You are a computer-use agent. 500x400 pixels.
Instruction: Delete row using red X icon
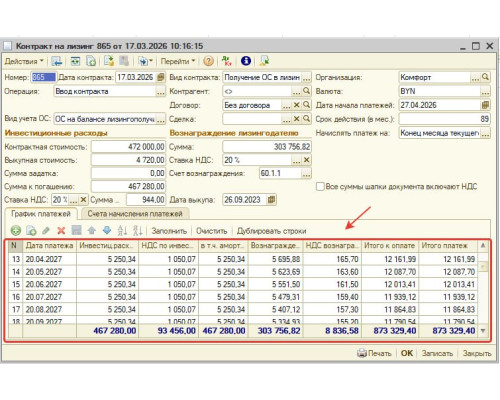click(x=61, y=230)
